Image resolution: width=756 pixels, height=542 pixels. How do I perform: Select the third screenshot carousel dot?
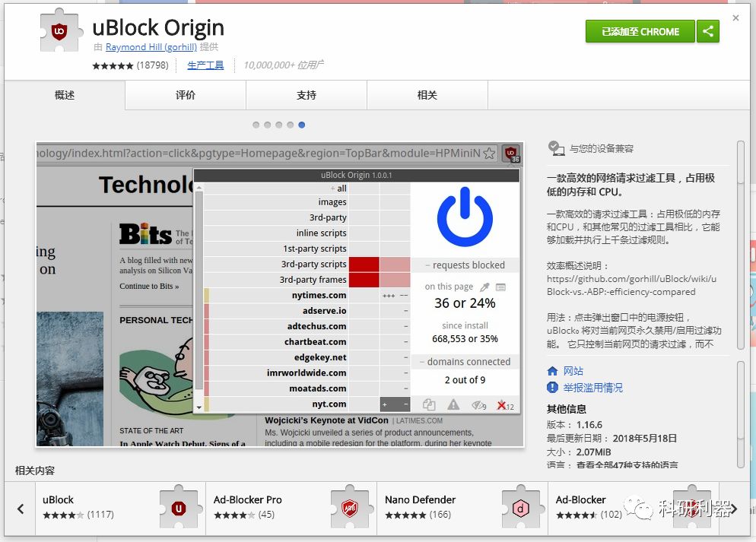point(278,125)
